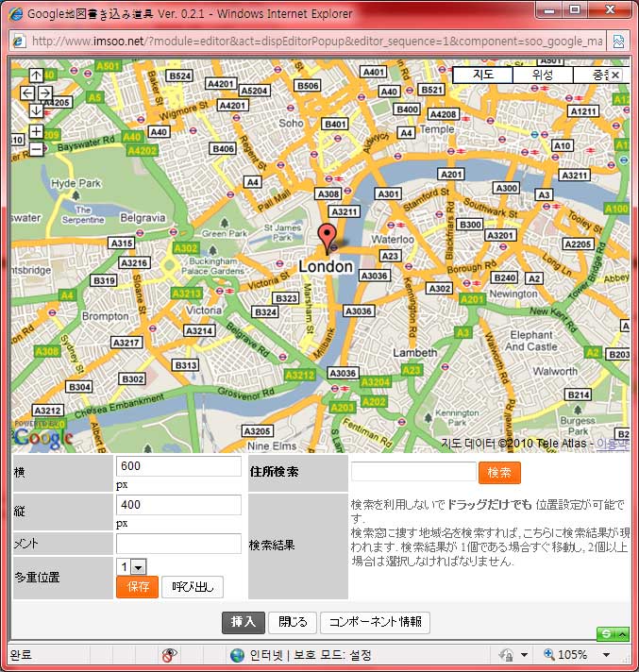The width and height of the screenshot is (639, 672).
Task: Pan the map up with the arrow
Action: [x=36, y=76]
